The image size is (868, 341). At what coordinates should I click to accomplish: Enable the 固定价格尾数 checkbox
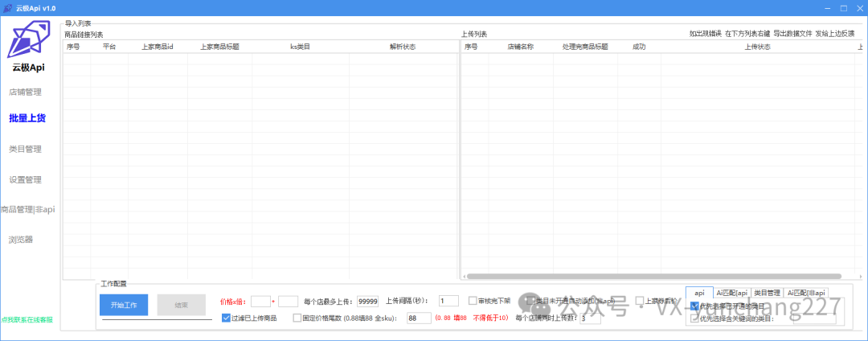click(x=297, y=318)
